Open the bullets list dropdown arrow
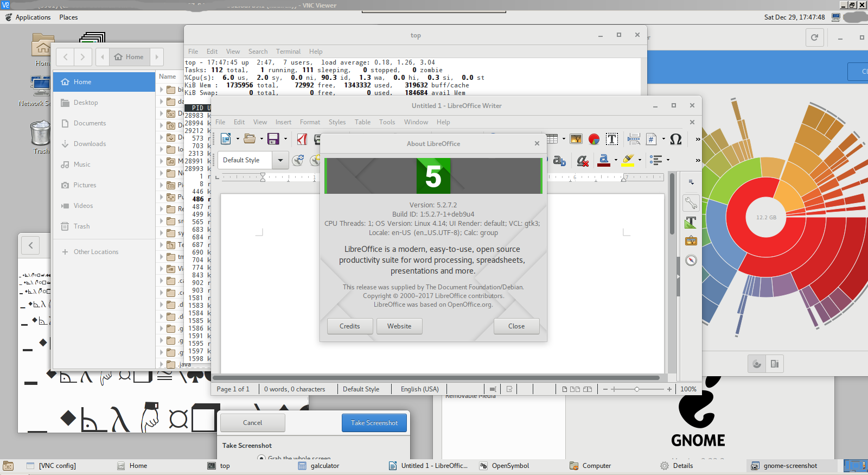This screenshot has height=475, width=868. [x=668, y=160]
